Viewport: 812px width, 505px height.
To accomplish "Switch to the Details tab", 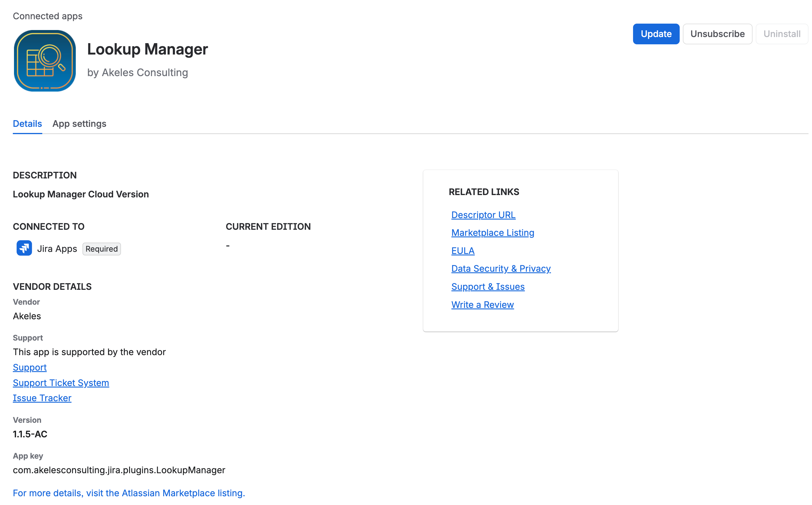I will click(x=27, y=124).
